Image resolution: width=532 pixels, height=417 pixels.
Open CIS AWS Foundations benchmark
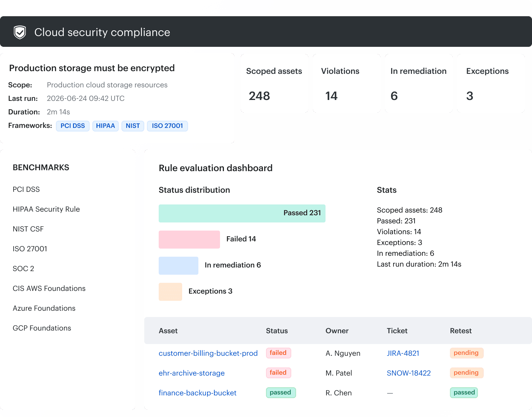coord(49,289)
